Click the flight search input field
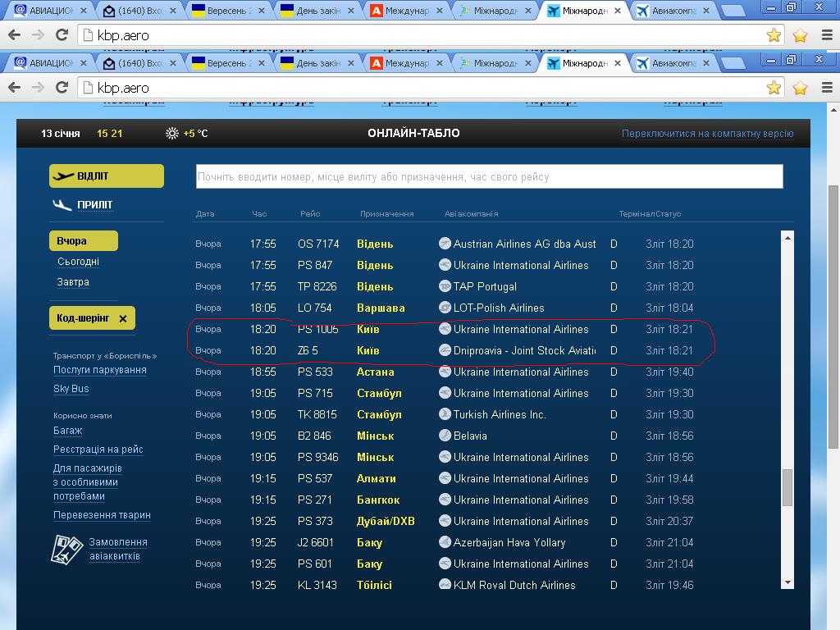Image resolution: width=840 pixels, height=630 pixels. [x=489, y=176]
